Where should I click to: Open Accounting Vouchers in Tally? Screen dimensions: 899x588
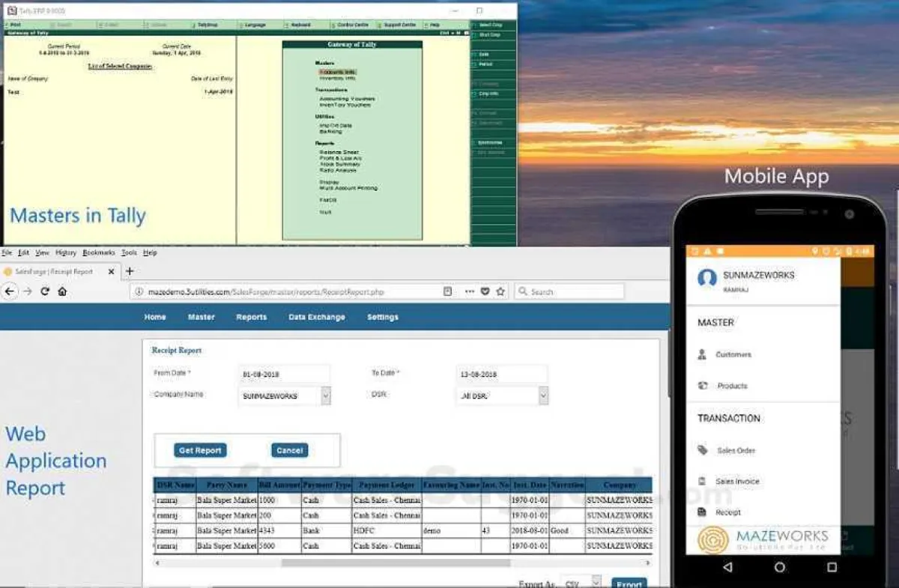(x=347, y=99)
